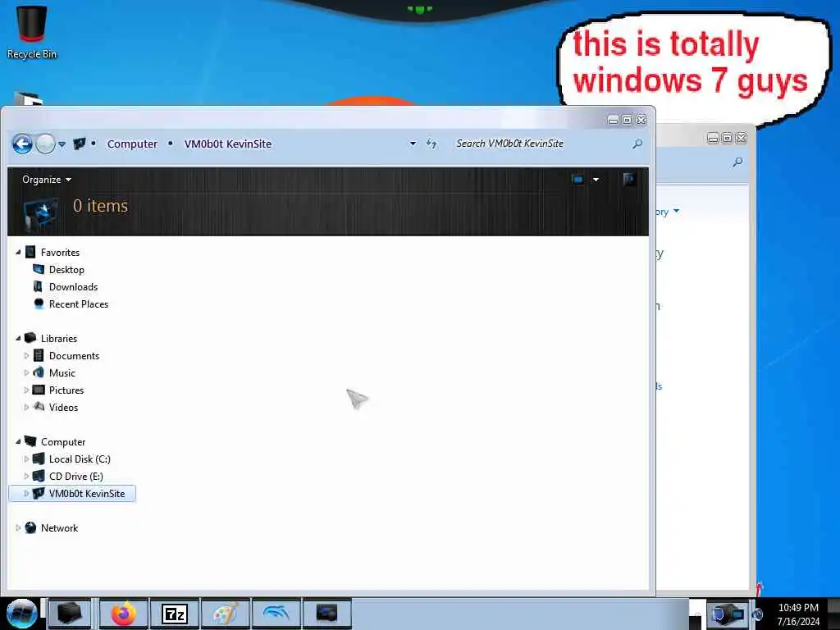Click the system tray monitor icon

(727, 614)
